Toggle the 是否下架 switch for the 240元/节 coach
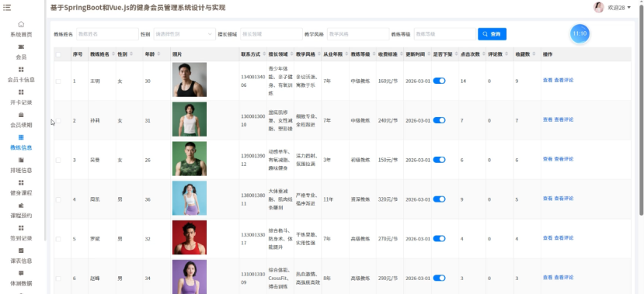This screenshot has height=294, width=644. 439,120
